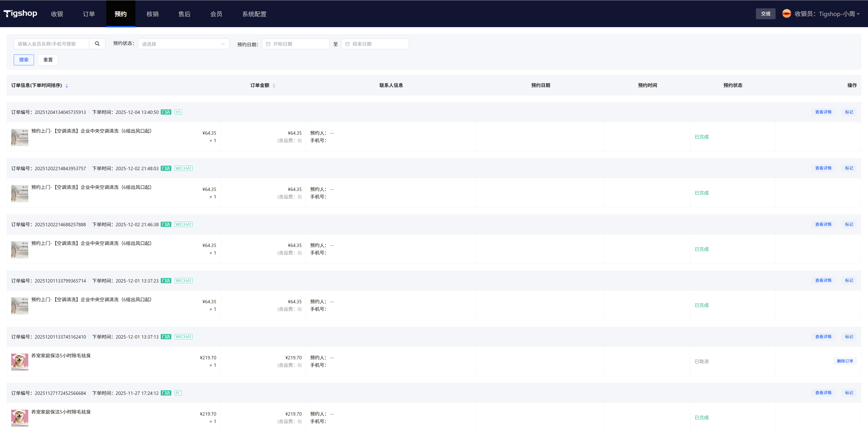
Task: Open first air-conditioner cleaning product thumbnail
Action: click(19, 137)
